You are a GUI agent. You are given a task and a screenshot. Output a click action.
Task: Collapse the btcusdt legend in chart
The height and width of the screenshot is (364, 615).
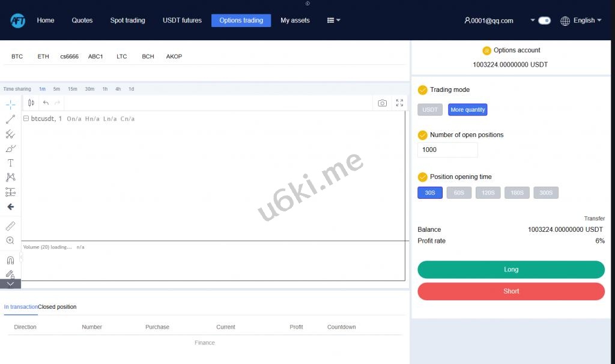point(26,119)
